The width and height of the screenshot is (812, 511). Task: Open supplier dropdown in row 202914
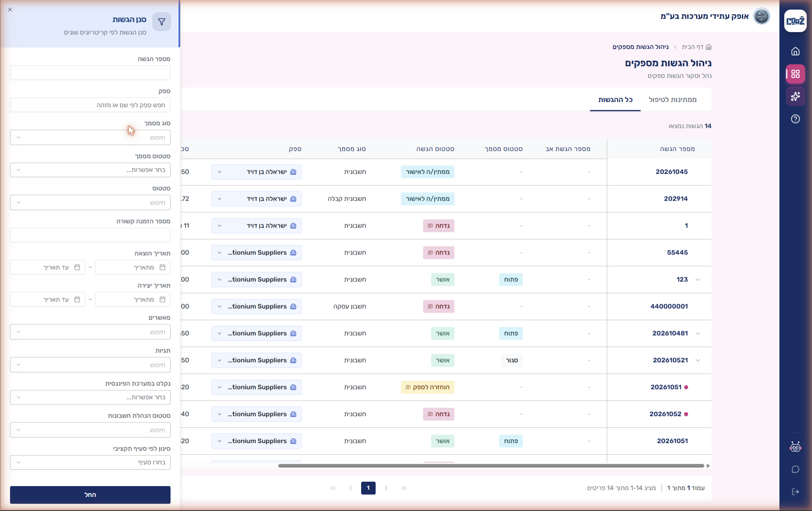257,199
